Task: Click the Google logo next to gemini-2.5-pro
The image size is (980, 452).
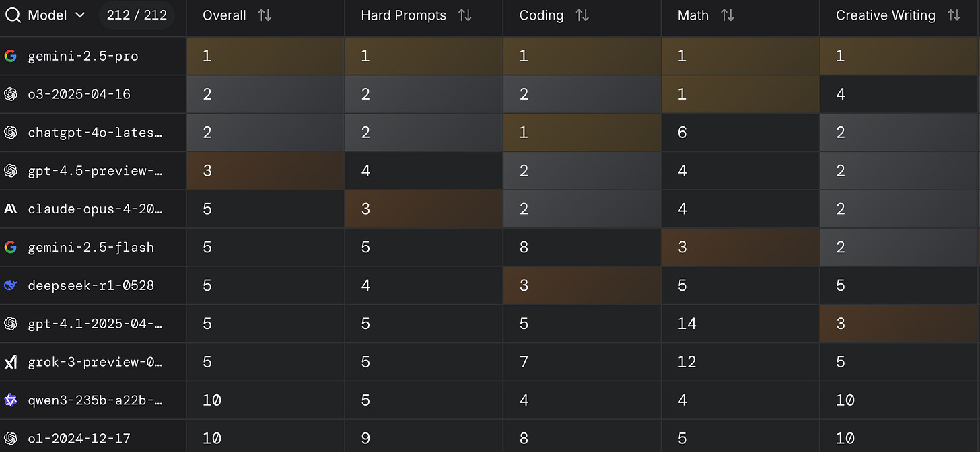Action: (x=10, y=56)
